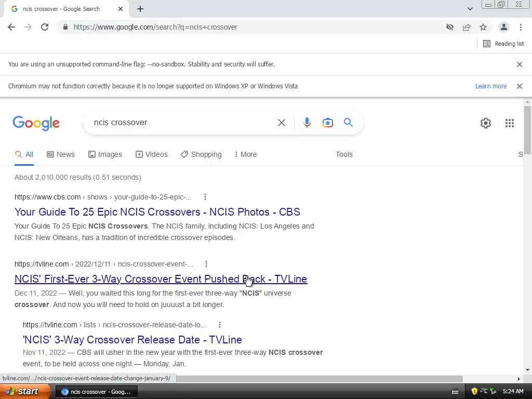Open the profile avatar icon
The width and height of the screenshot is (532, 399).
pos(504,27)
